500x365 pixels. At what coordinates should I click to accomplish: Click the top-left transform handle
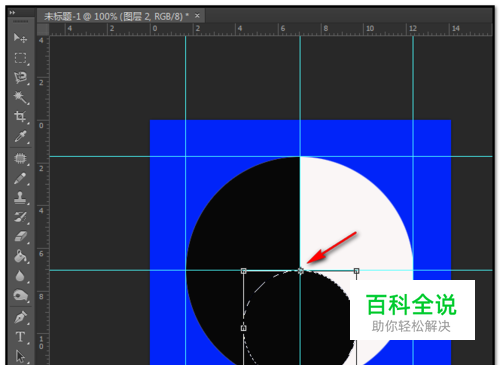coord(244,271)
